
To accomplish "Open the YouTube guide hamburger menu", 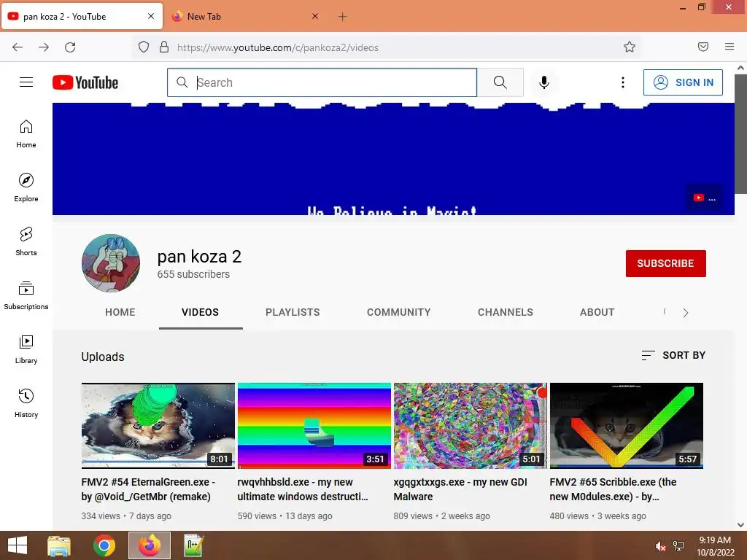I will pos(26,82).
